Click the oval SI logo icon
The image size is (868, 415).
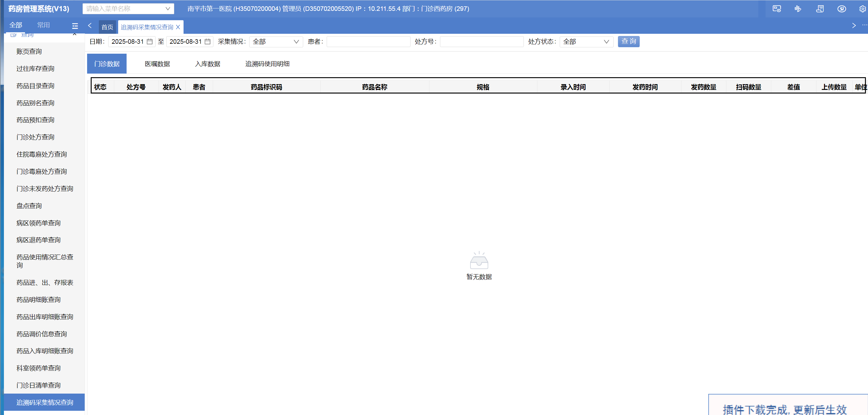coord(841,9)
